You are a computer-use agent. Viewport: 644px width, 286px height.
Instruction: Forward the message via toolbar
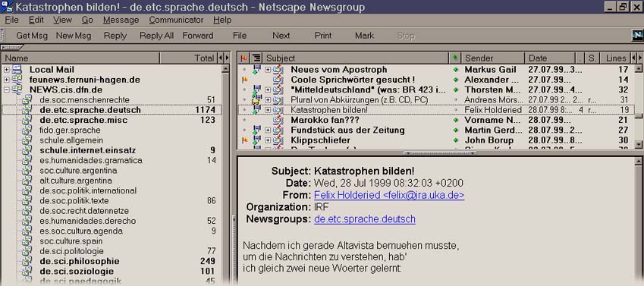(198, 36)
